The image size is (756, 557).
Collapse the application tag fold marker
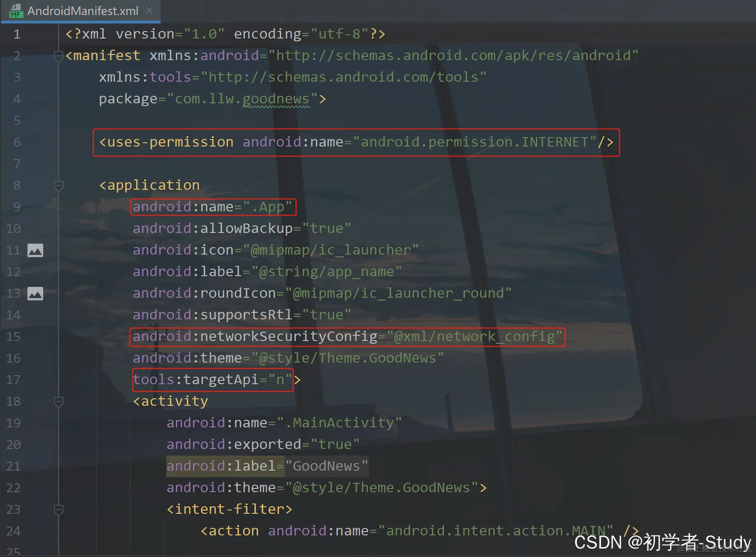[x=59, y=186]
